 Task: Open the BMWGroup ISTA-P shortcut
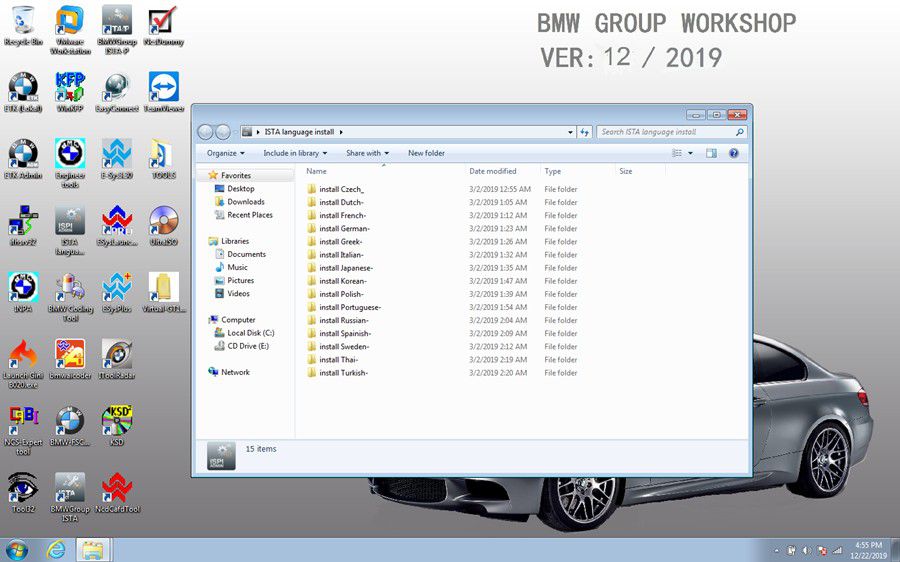coord(117,30)
